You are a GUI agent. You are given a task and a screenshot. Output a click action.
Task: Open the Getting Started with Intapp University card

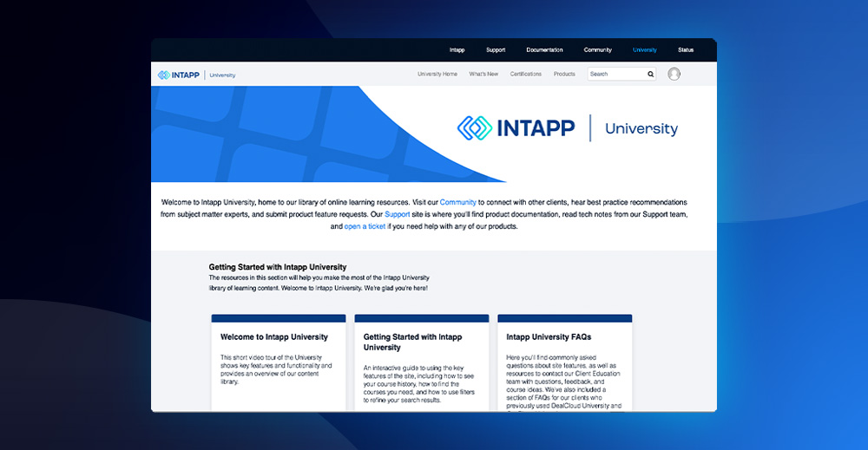pos(422,362)
